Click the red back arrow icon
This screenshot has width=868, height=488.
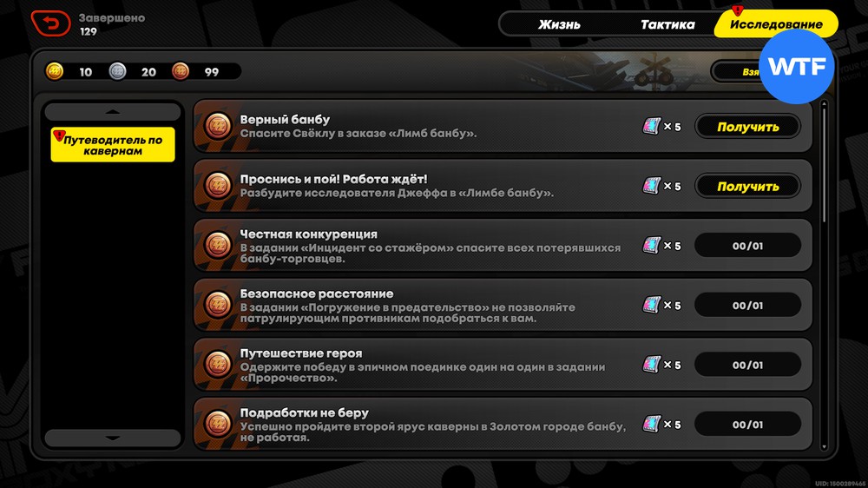click(51, 23)
